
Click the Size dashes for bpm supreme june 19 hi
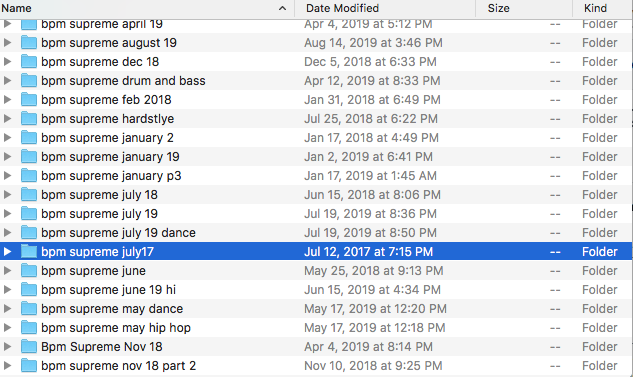pyautogui.click(x=555, y=290)
